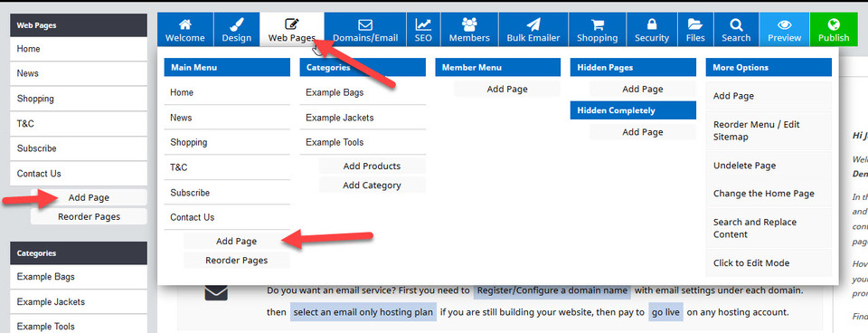Select the Web Pages tab

point(292,30)
